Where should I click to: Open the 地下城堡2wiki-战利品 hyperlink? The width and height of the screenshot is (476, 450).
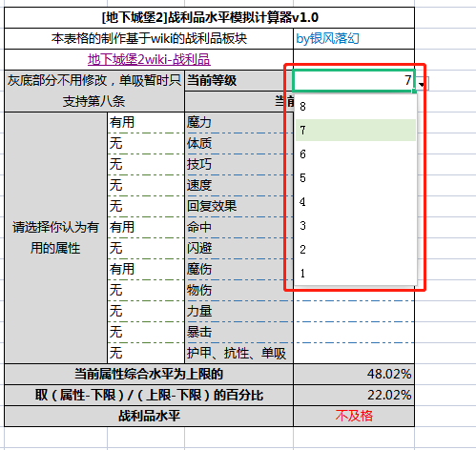point(149,60)
